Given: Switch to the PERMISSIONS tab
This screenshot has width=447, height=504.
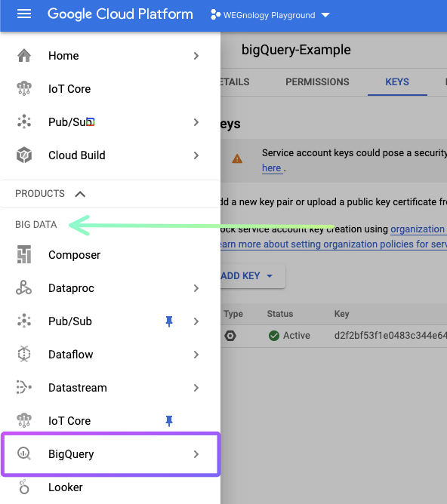Looking at the screenshot, I should tap(317, 82).
